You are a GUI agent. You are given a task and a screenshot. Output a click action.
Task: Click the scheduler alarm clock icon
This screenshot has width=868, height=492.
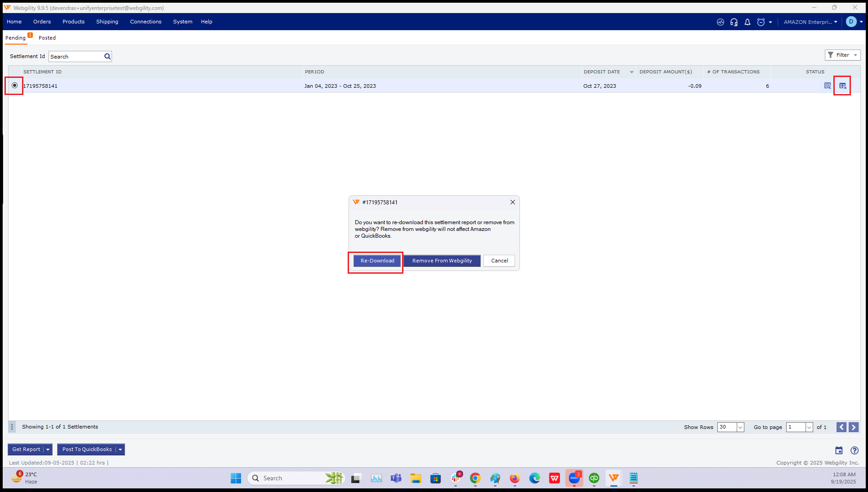point(761,22)
